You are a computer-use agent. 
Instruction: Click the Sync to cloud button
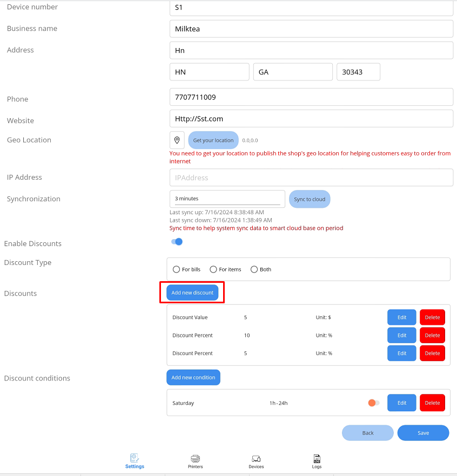(x=310, y=199)
